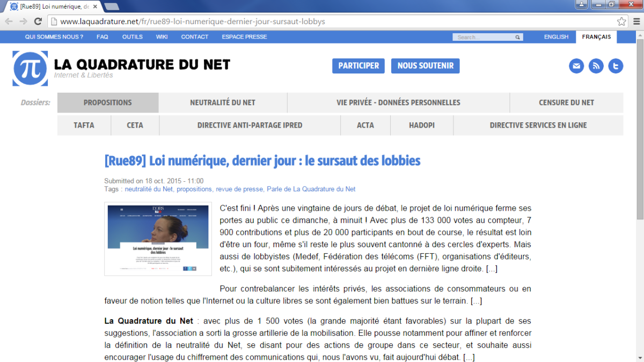Image resolution: width=644 pixels, height=362 pixels.
Task: Open the Twitter bird icon
Action: click(x=616, y=66)
